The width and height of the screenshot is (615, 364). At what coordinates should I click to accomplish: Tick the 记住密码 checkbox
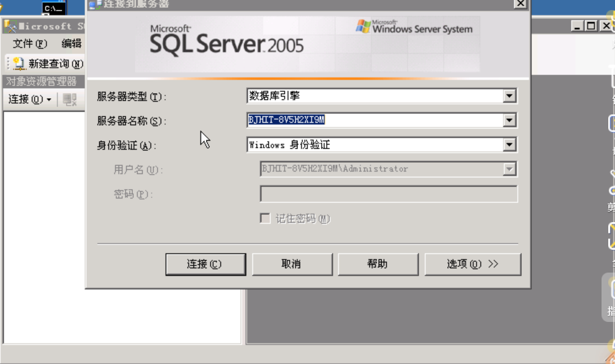[x=265, y=218]
